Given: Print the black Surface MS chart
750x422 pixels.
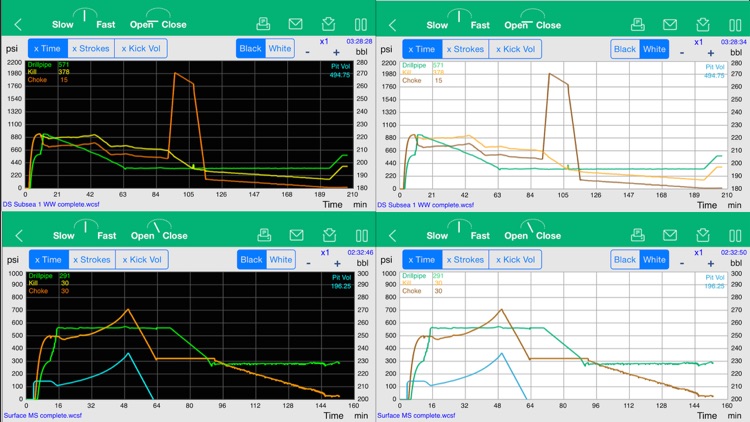Looking at the screenshot, I should [x=264, y=235].
